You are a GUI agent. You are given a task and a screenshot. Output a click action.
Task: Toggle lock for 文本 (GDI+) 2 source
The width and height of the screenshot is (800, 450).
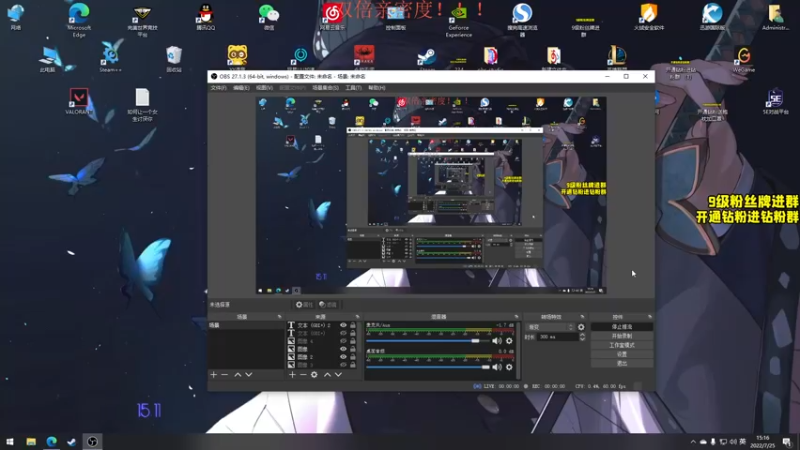[353, 325]
